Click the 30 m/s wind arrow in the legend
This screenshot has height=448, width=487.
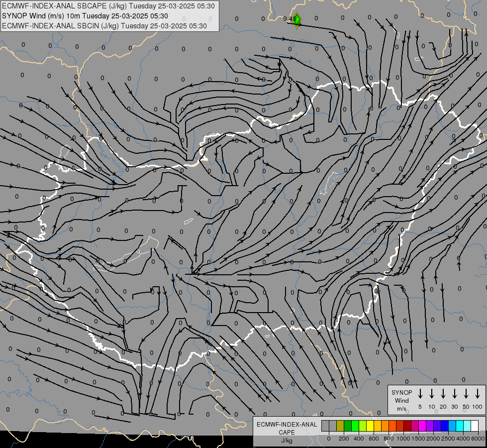point(454,394)
